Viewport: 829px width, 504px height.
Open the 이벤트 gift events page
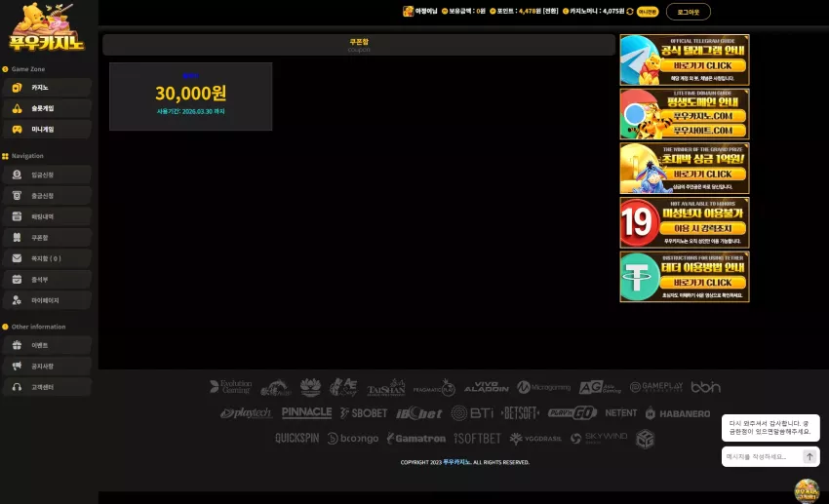pos(47,345)
